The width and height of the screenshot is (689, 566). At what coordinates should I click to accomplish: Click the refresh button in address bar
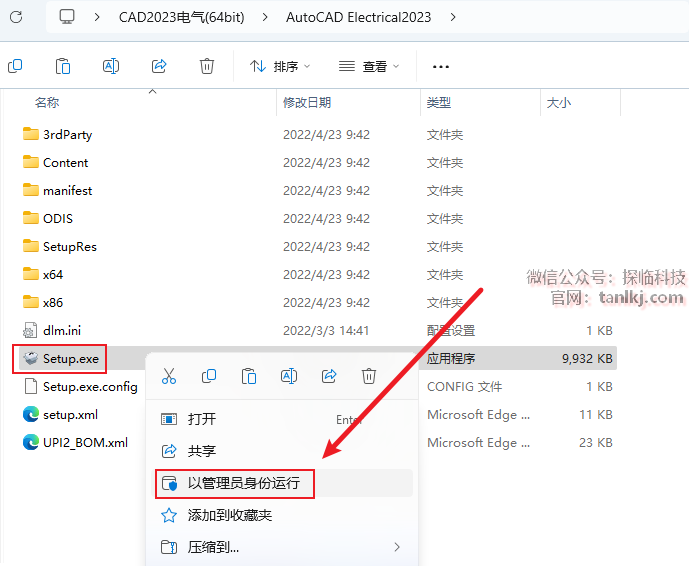[16, 17]
